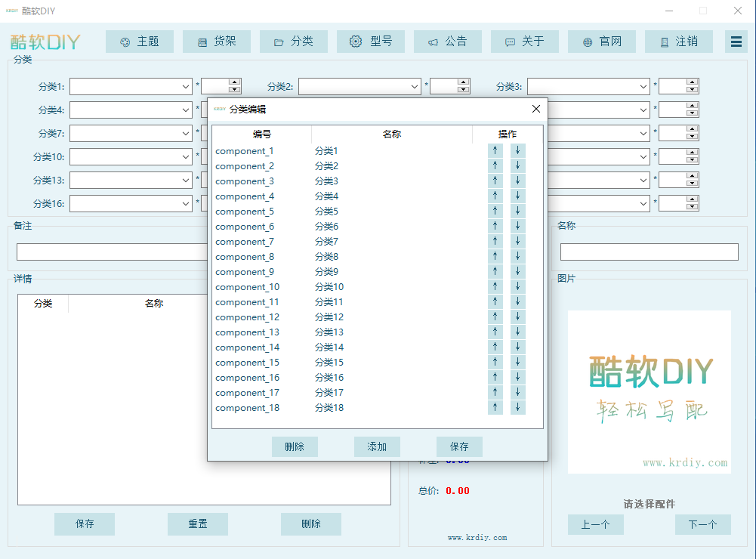Click 添加 button in 分类编辑 dialog

tap(377, 446)
